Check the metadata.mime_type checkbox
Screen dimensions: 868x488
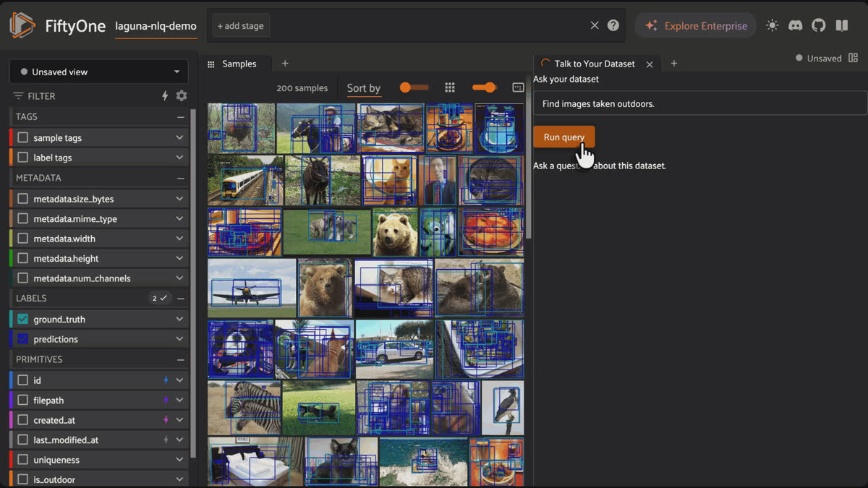click(23, 218)
